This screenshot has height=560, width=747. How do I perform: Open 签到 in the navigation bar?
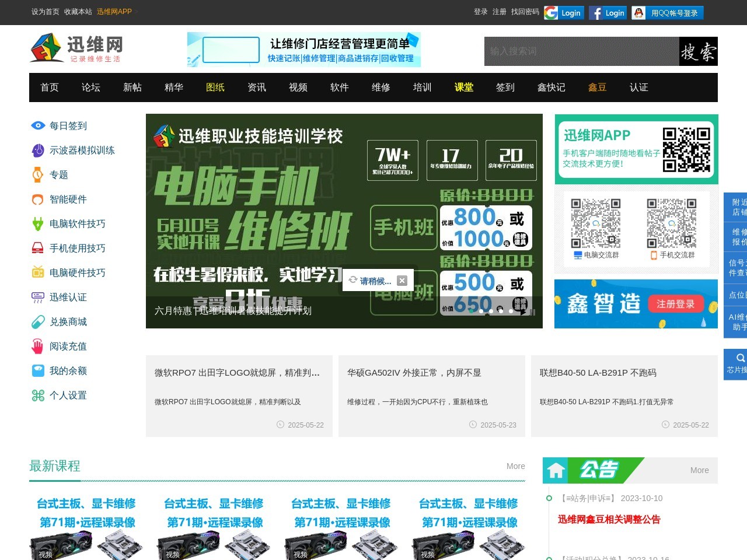click(505, 87)
